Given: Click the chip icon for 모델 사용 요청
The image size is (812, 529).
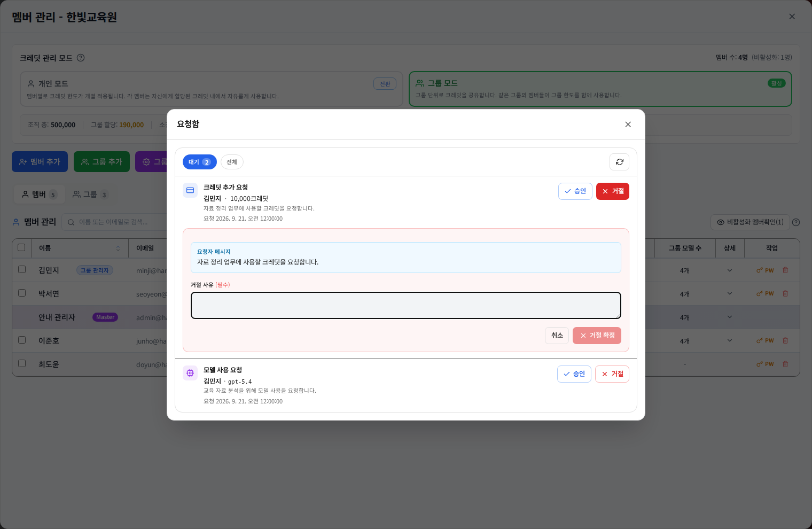Looking at the screenshot, I should tap(190, 373).
